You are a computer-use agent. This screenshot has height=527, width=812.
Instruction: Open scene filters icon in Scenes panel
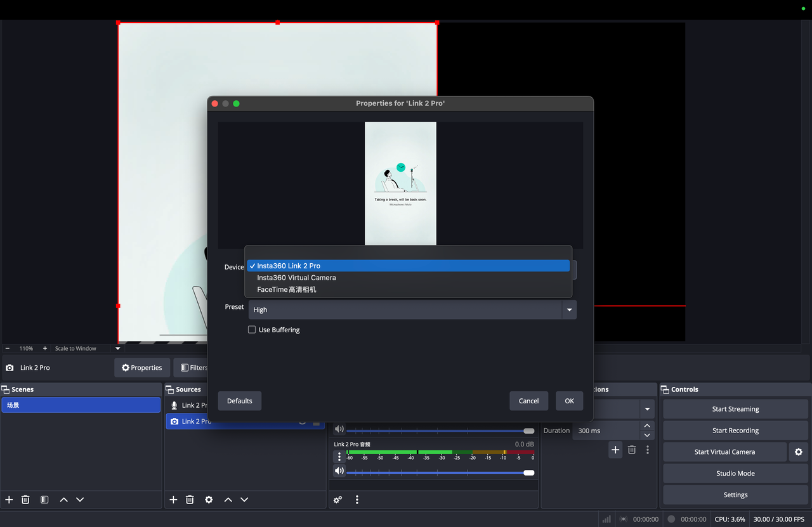[44, 500]
